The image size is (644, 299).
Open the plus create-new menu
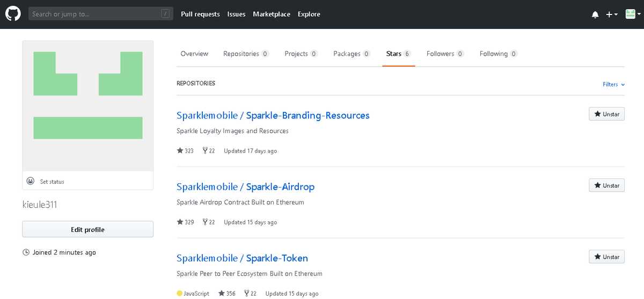[612, 14]
